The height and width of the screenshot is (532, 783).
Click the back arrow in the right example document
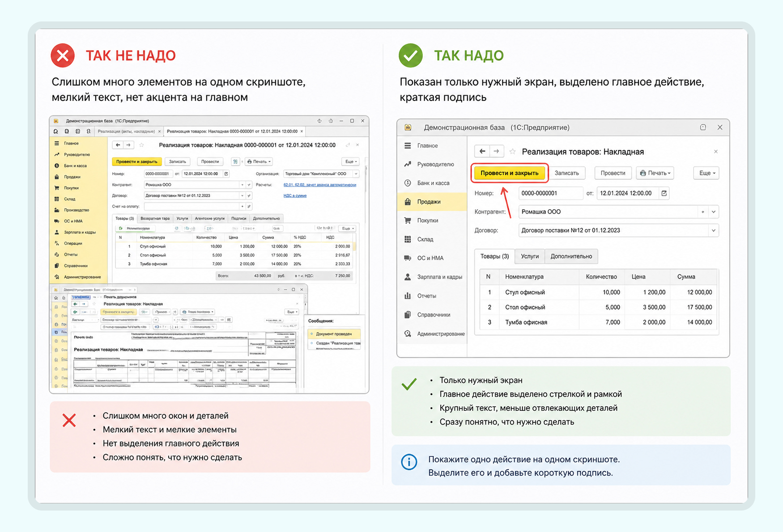click(x=482, y=152)
